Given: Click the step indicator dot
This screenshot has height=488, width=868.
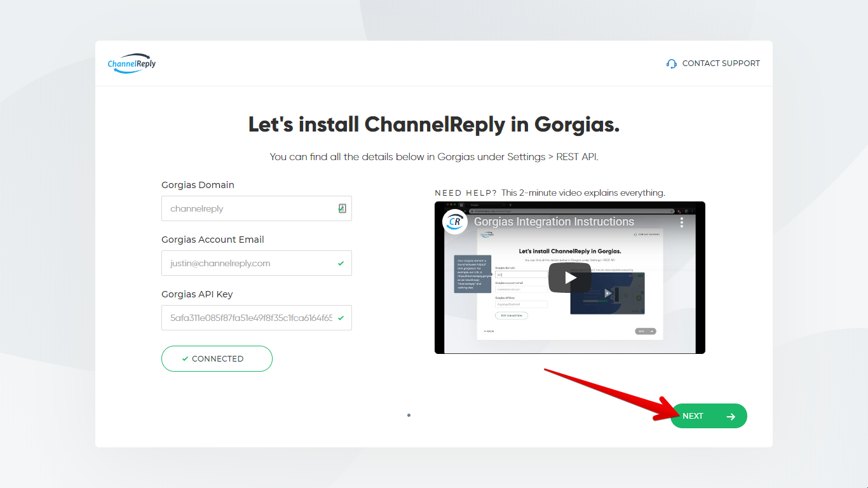Looking at the screenshot, I should (409, 416).
